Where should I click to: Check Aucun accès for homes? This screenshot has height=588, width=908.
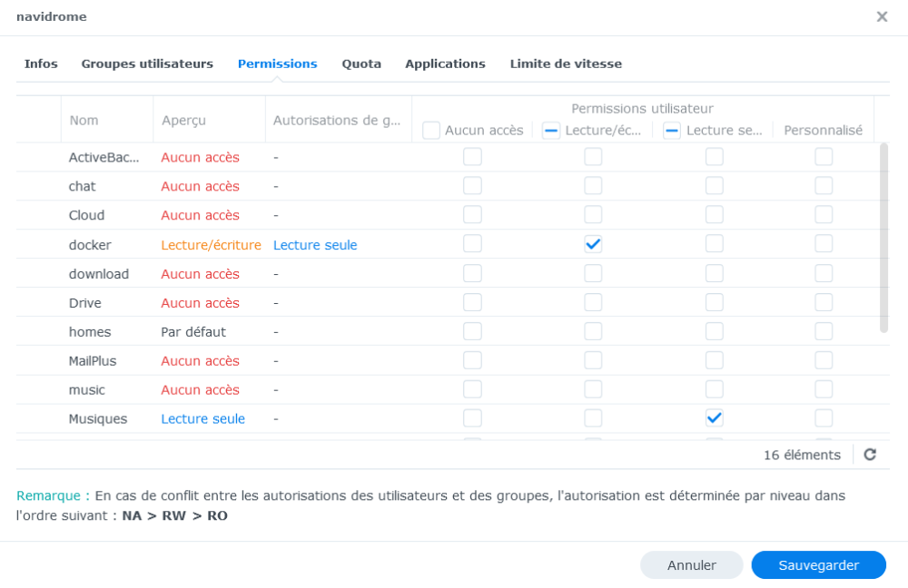click(472, 331)
